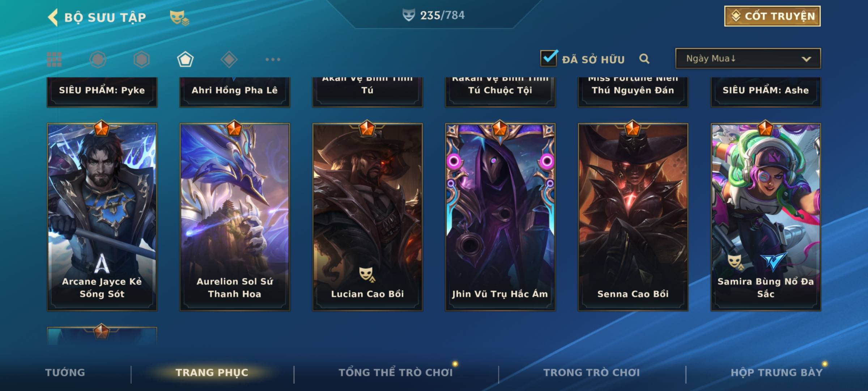Click the magnifying glass search icon
Viewport: 868px width, 391px height.
644,59
